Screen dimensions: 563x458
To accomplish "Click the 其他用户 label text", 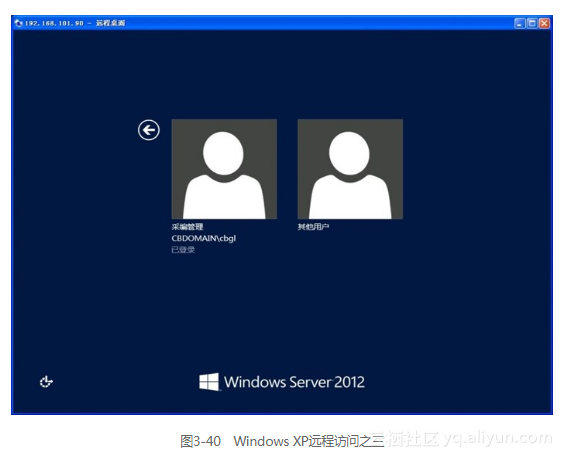I will tap(313, 227).
